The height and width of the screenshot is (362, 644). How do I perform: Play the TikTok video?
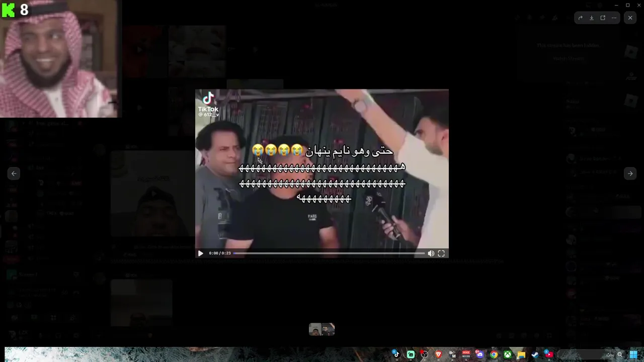point(200,253)
